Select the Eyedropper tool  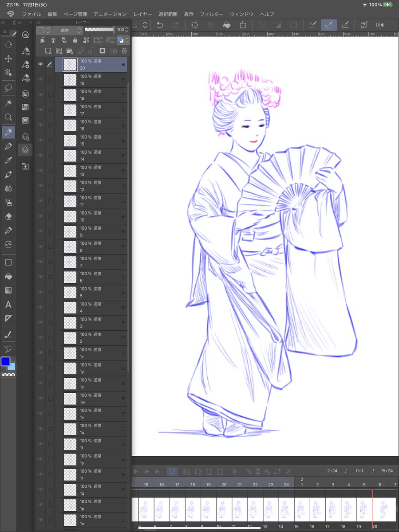[8, 160]
